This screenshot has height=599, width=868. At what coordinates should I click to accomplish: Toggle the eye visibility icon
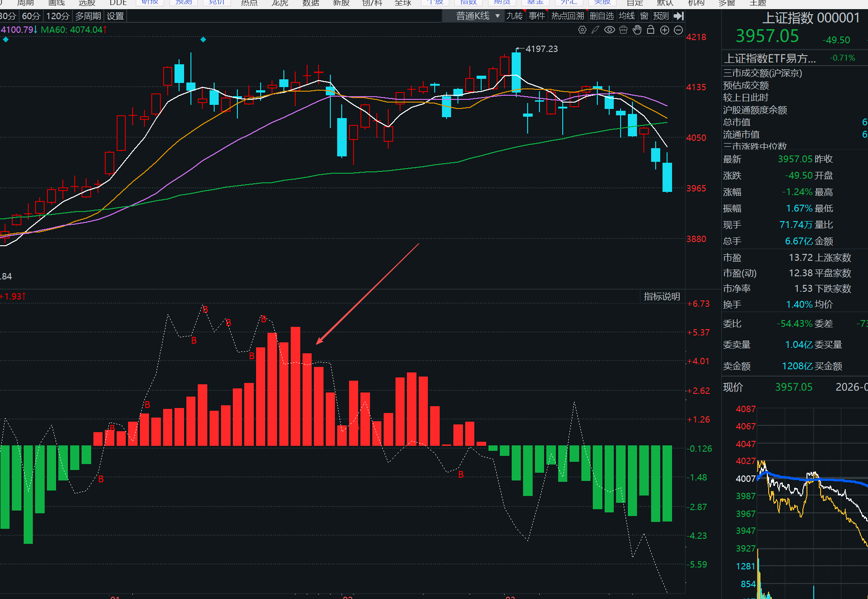[609, 30]
